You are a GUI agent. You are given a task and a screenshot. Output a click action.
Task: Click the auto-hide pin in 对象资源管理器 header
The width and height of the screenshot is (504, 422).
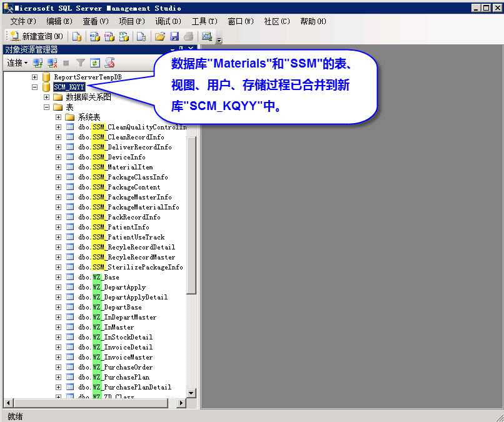[181, 49]
